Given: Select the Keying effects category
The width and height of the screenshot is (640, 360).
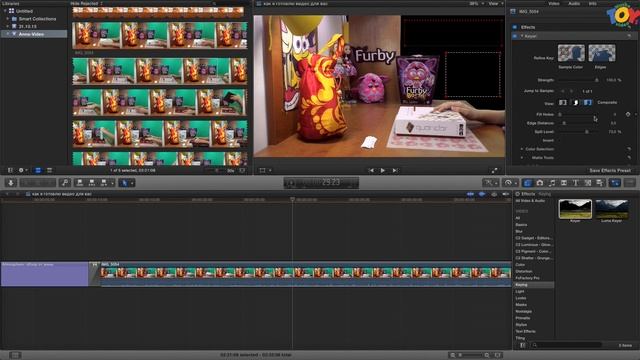Looking at the screenshot, I should click(x=533, y=284).
